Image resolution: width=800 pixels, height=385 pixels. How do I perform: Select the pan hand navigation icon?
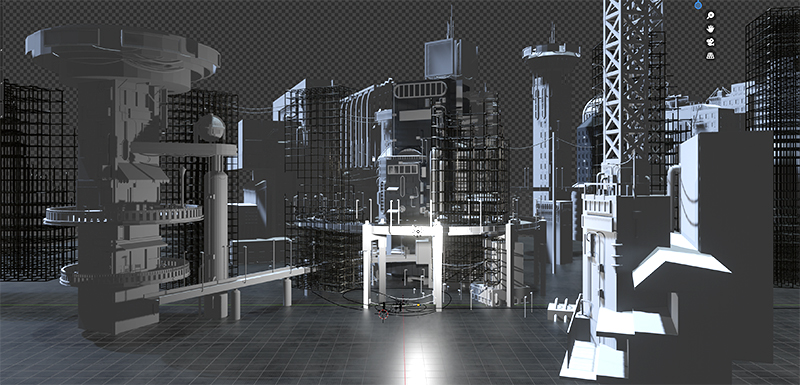pyautogui.click(x=710, y=29)
